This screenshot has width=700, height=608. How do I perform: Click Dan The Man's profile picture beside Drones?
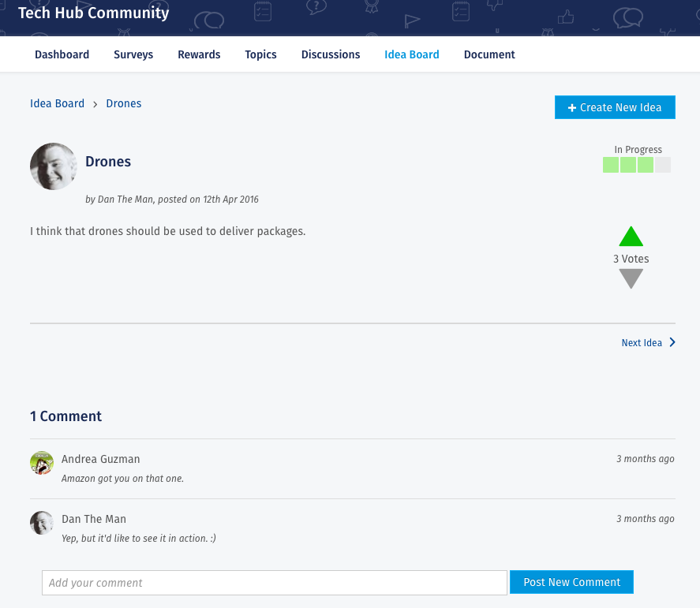pyautogui.click(x=53, y=166)
